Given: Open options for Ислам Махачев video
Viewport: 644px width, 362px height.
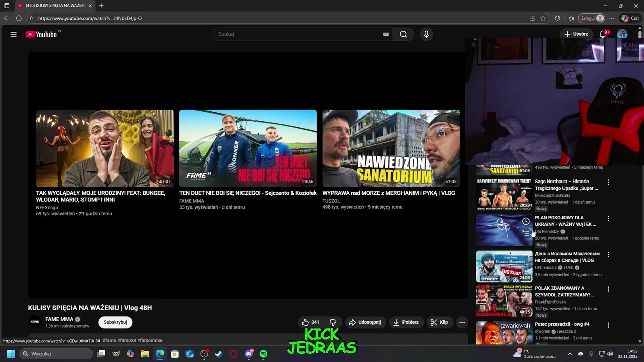Looking at the screenshot, I should coord(608,255).
